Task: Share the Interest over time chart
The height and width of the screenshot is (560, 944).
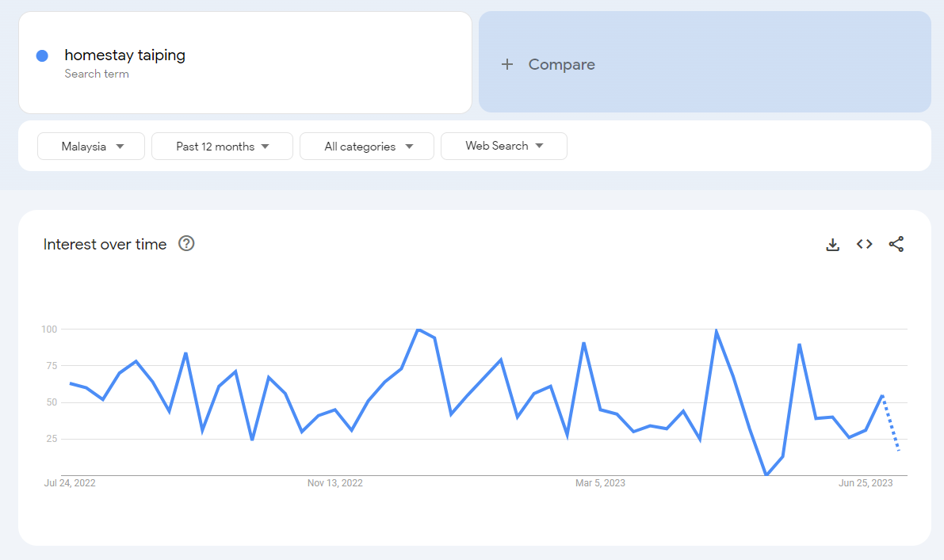Action: [x=896, y=245]
